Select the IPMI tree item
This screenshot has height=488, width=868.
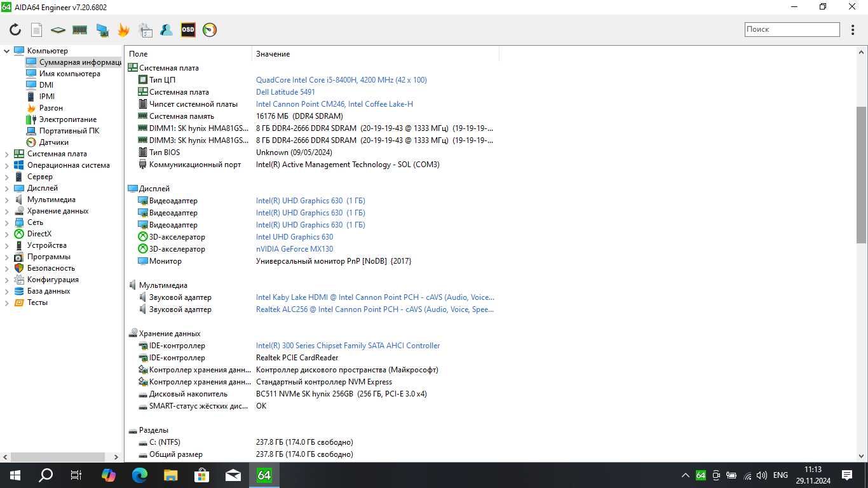point(40,97)
